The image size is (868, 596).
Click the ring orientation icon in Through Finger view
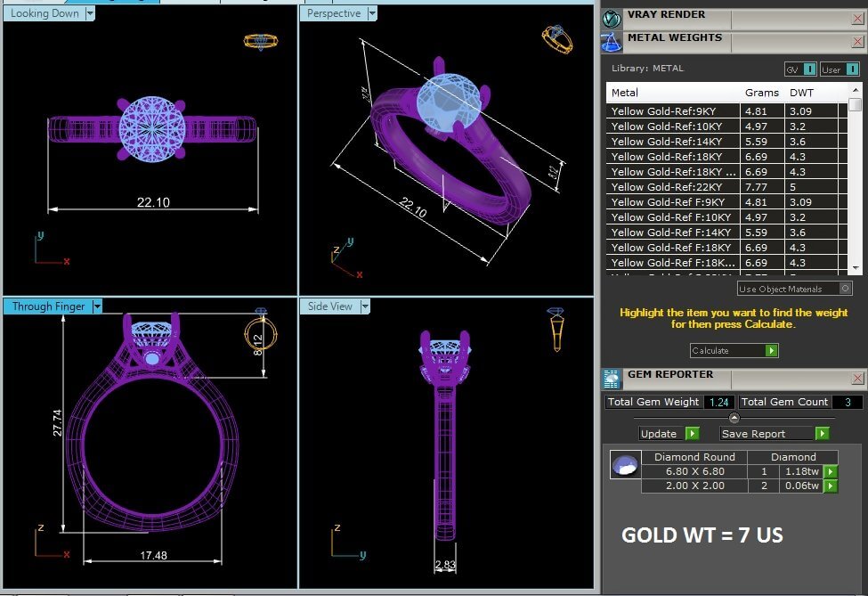pos(260,331)
